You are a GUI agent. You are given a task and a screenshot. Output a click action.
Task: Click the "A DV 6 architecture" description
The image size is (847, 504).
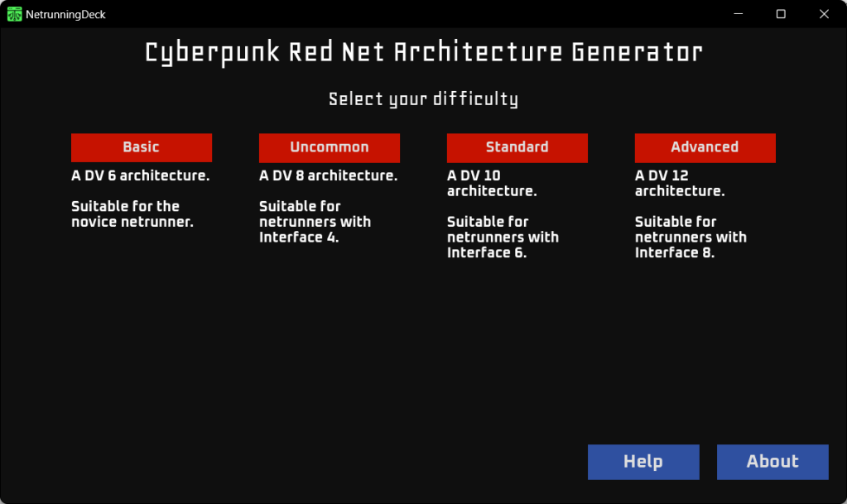141,175
